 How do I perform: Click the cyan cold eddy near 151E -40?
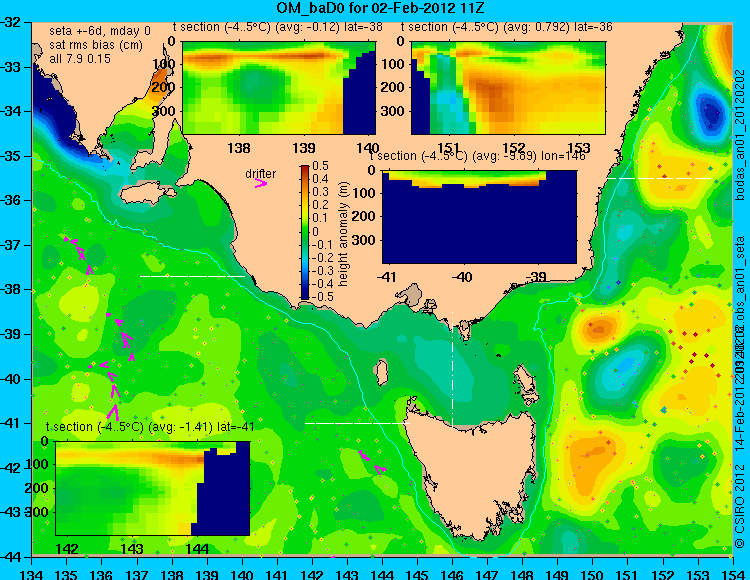[622, 367]
